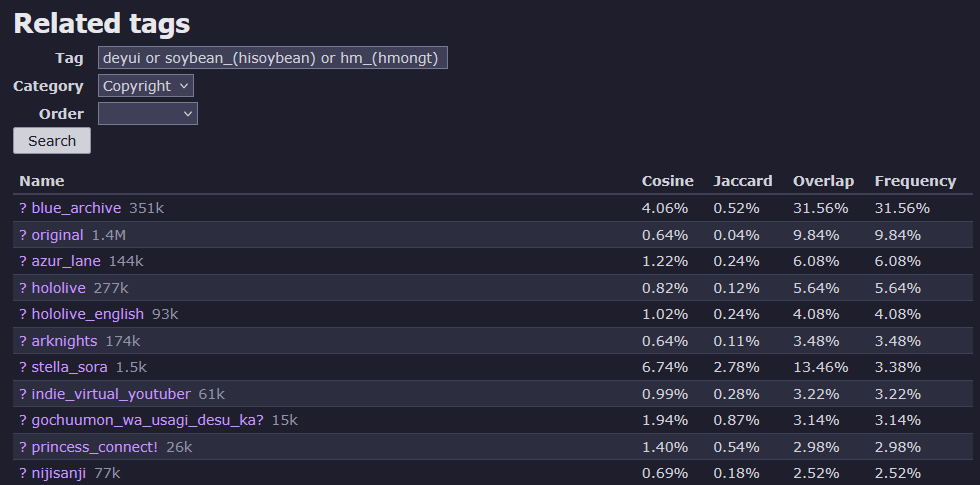Viewport: 980px width, 485px height.
Task: Click the ? wiki link beside arknights
Action: coord(23,341)
